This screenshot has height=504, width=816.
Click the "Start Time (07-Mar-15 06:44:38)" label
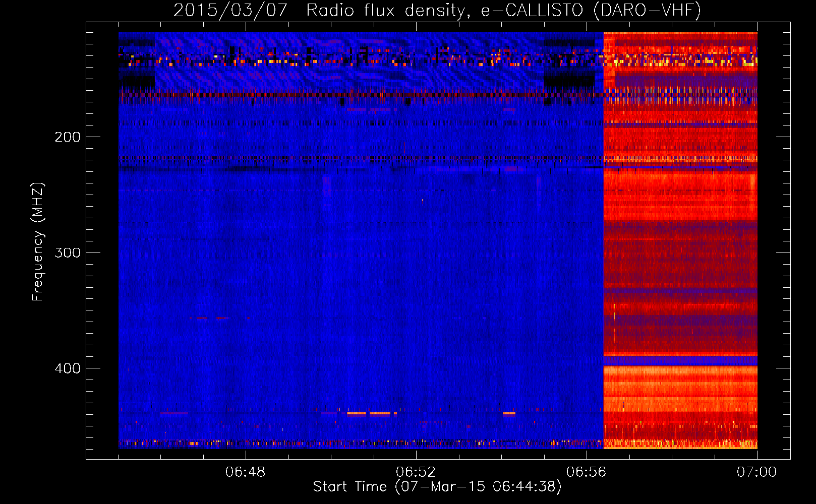(x=437, y=487)
